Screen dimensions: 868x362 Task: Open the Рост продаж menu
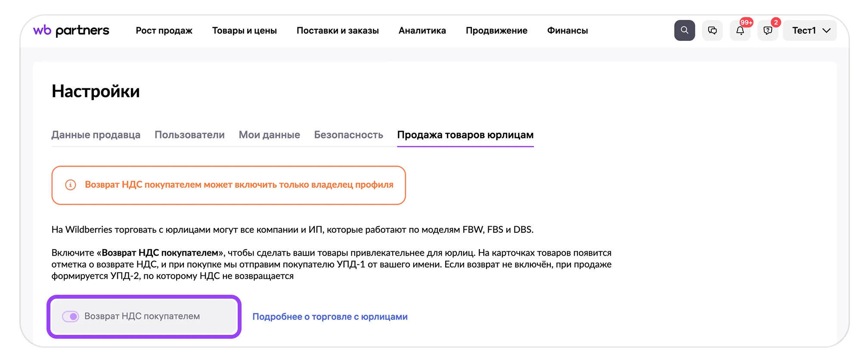tap(164, 31)
